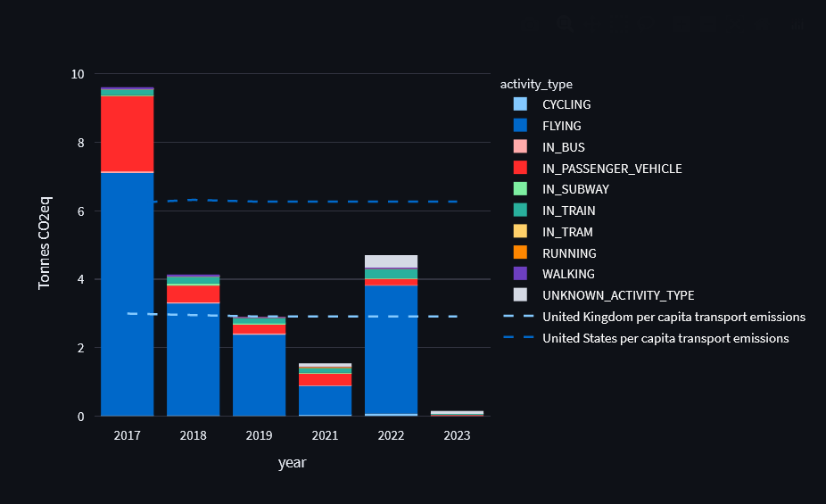
Task: Hide the IN_PASSENGER_VEHICLE legend entry
Action: (611, 169)
